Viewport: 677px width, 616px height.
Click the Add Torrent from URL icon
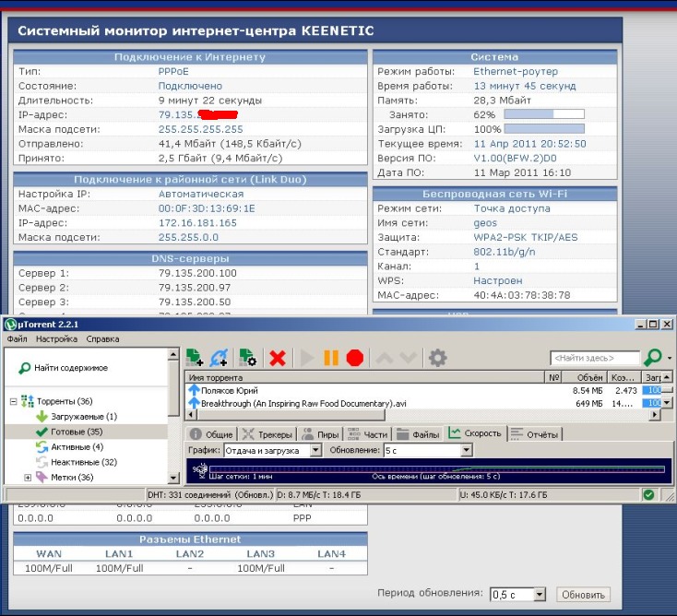219,358
